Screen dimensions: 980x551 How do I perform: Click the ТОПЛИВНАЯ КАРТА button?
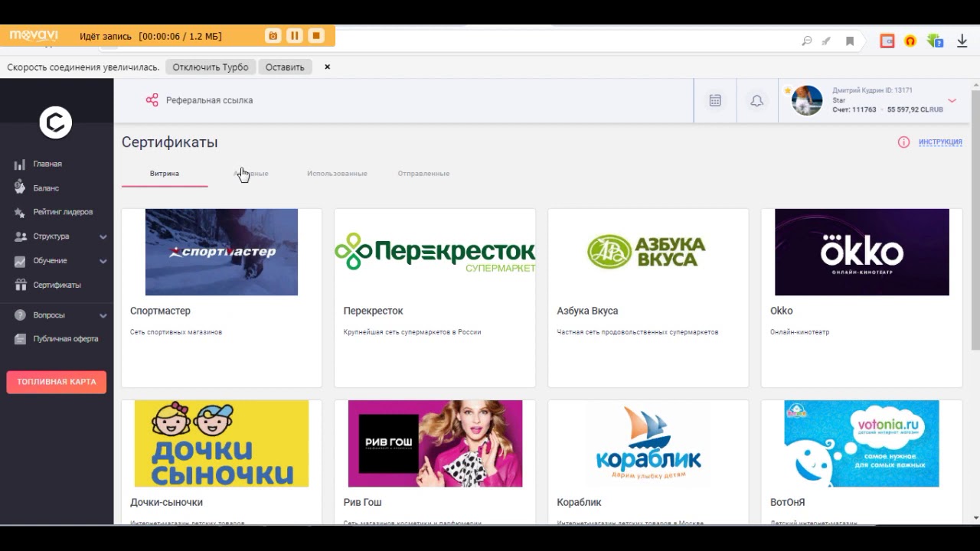click(57, 382)
